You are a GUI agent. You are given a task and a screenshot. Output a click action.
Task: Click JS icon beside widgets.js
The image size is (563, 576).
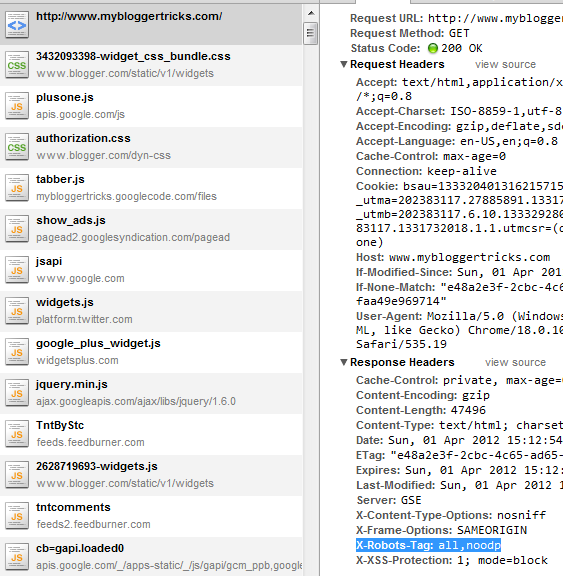click(x=17, y=311)
